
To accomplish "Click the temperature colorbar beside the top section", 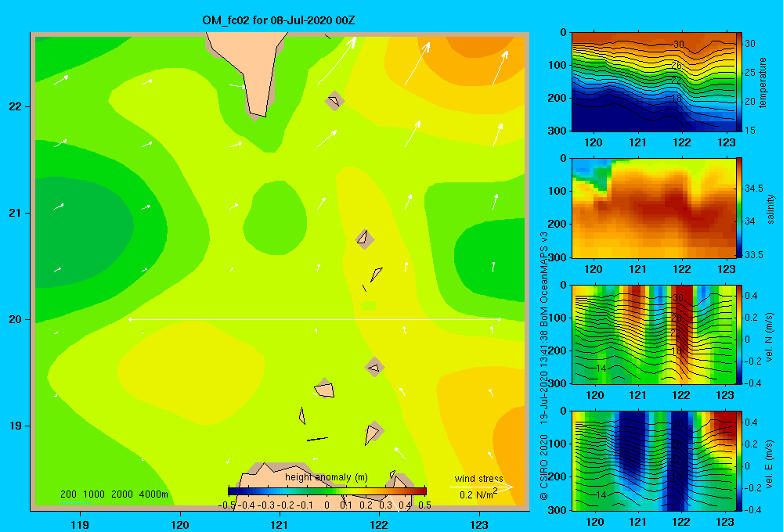I will pos(739,81).
